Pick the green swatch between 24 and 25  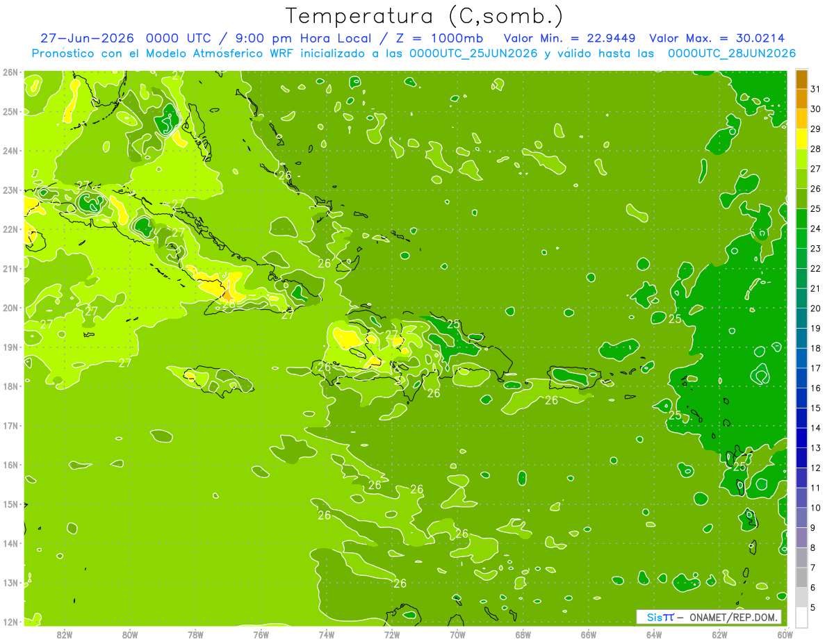coord(801,219)
